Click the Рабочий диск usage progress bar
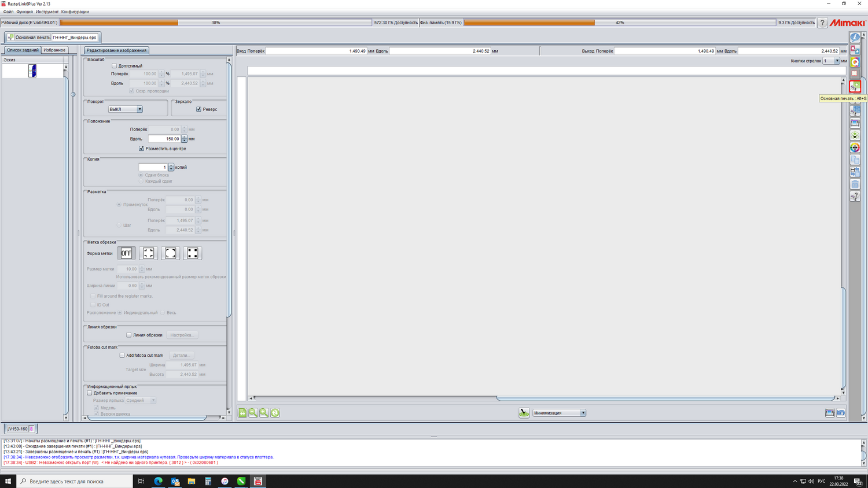Image resolution: width=868 pixels, height=488 pixels. [216, 23]
